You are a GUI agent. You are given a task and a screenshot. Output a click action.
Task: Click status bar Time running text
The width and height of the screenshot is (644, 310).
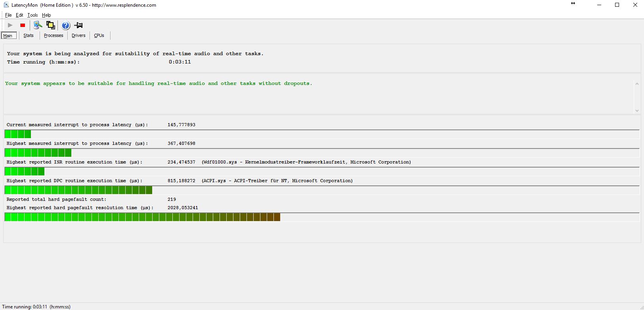(x=36, y=307)
